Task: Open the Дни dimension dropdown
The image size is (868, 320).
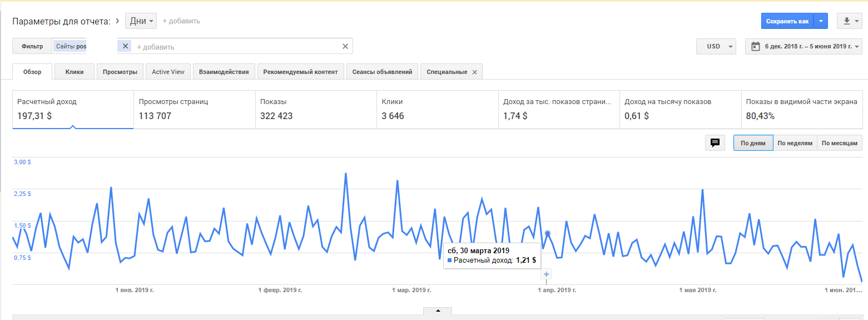Action: coord(141,21)
